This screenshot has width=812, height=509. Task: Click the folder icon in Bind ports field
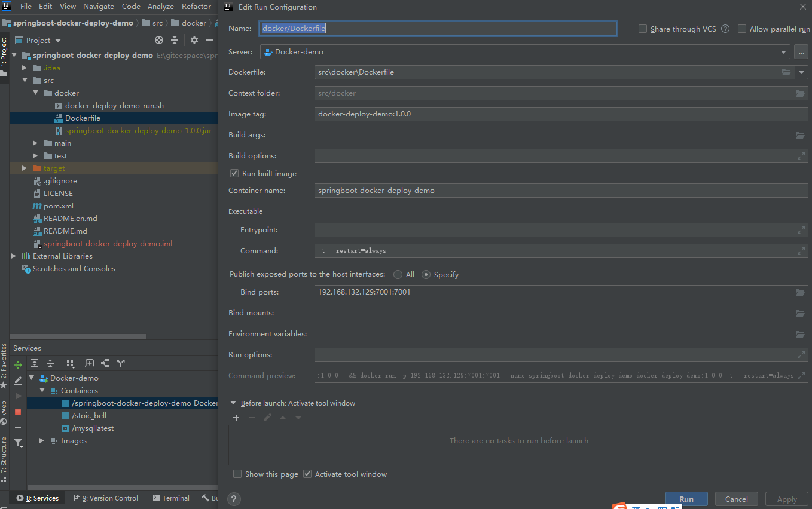coord(800,292)
